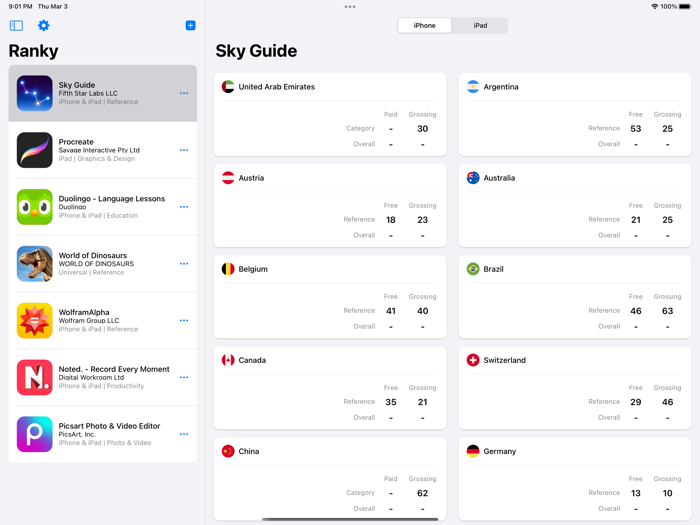
Task: Tap the home indicator bar at bottom
Action: click(350, 519)
